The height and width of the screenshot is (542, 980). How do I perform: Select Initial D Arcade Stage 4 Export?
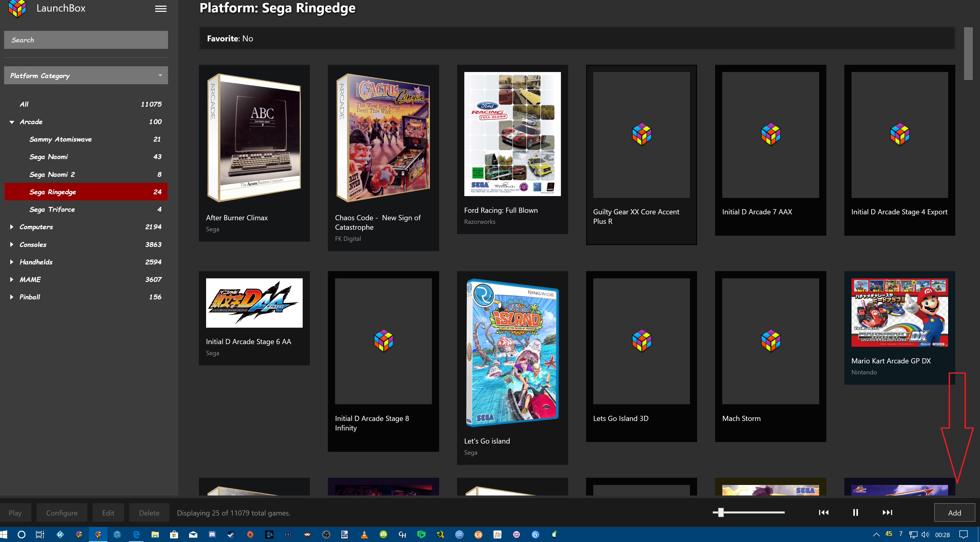point(899,150)
